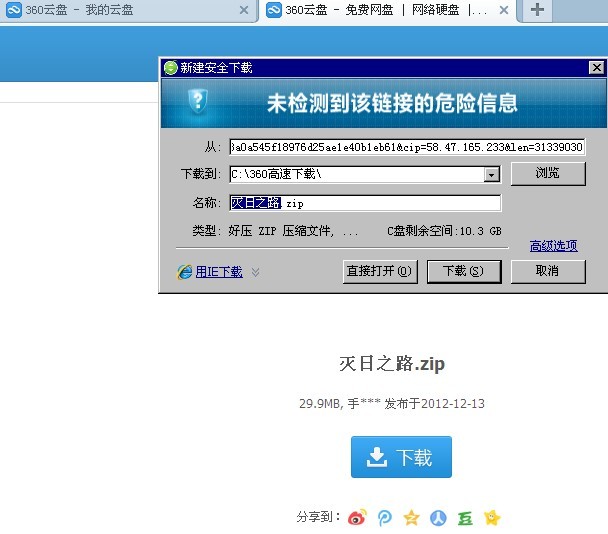Screen dimensions: 608x534
Task: Click the text 29.9MB, 手*** 发布于2012-12-13
Action: tap(392, 404)
